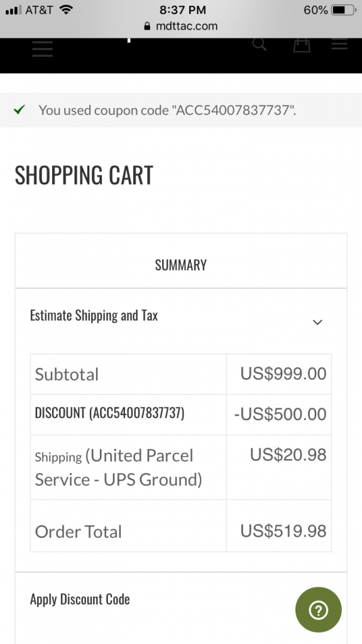The width and height of the screenshot is (362, 644).
Task: Tap the green coupon success checkmark
Action: tap(19, 109)
